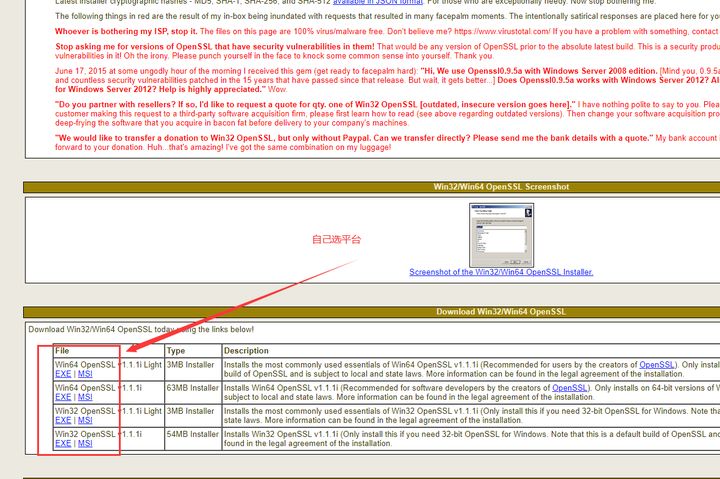This screenshot has height=479, width=720.
Task: Download EXE for Win32 OpenSSL v1.1.1i 54MB
Action: coord(63,443)
